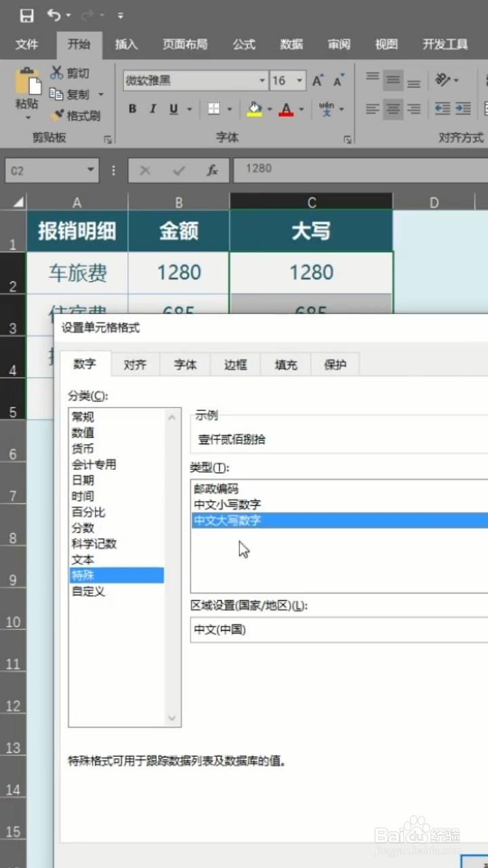Viewport: 488px width, 868px height.
Task: Open the underline style dropdown arrow
Action: coord(189,108)
